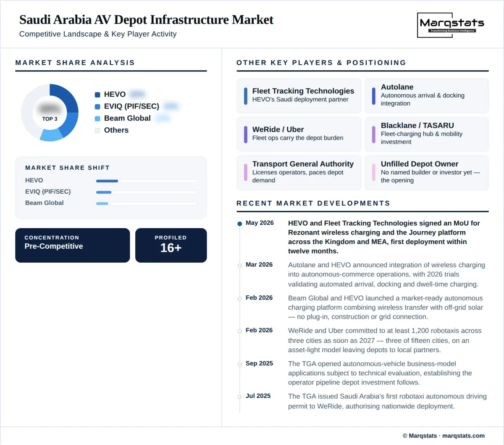Select the Jul 2025 timeline marker
Image resolution: width=504 pixels, height=445 pixels.
(240, 397)
